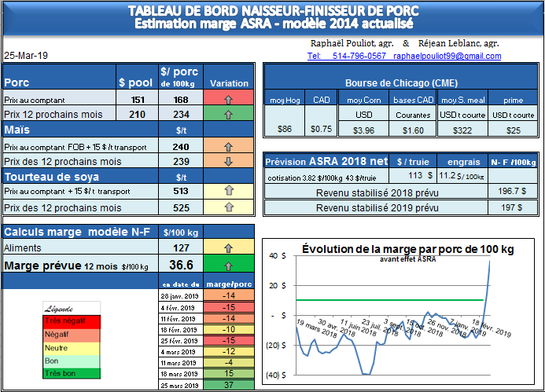Viewport: 545px width, 392px height.
Task: Click the variation arrow for pork Prix au comptant
Action: click(x=229, y=99)
